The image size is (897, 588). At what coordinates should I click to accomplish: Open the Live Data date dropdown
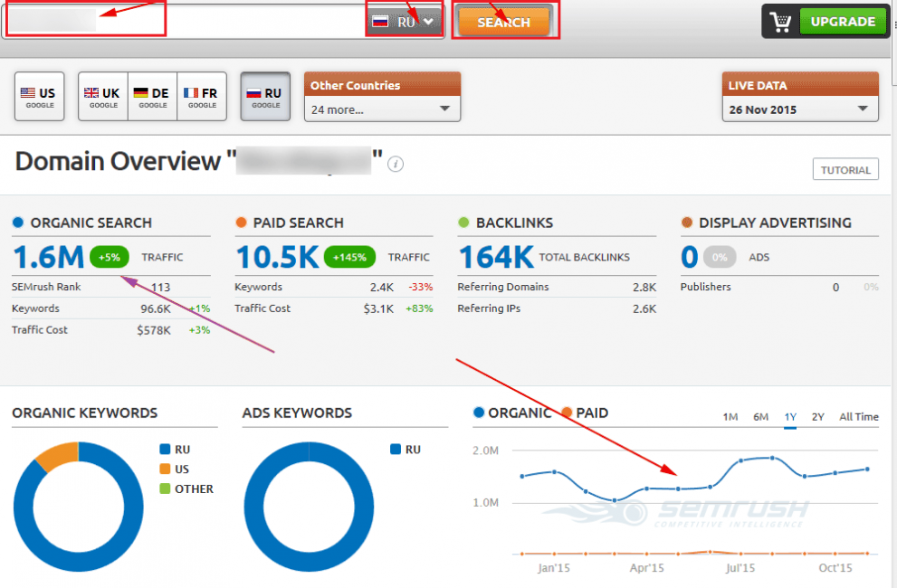[x=800, y=109]
